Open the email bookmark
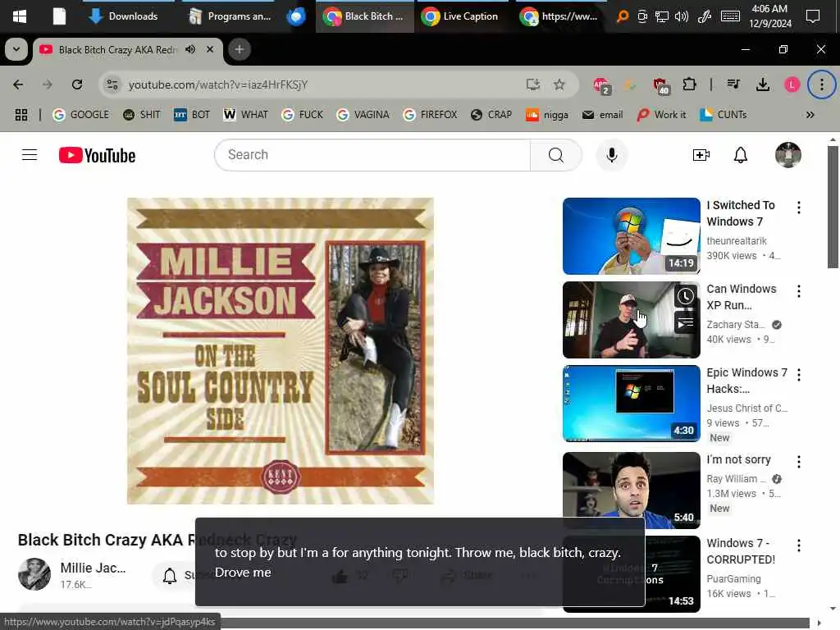Screen dimensions: 840x630 (602, 115)
